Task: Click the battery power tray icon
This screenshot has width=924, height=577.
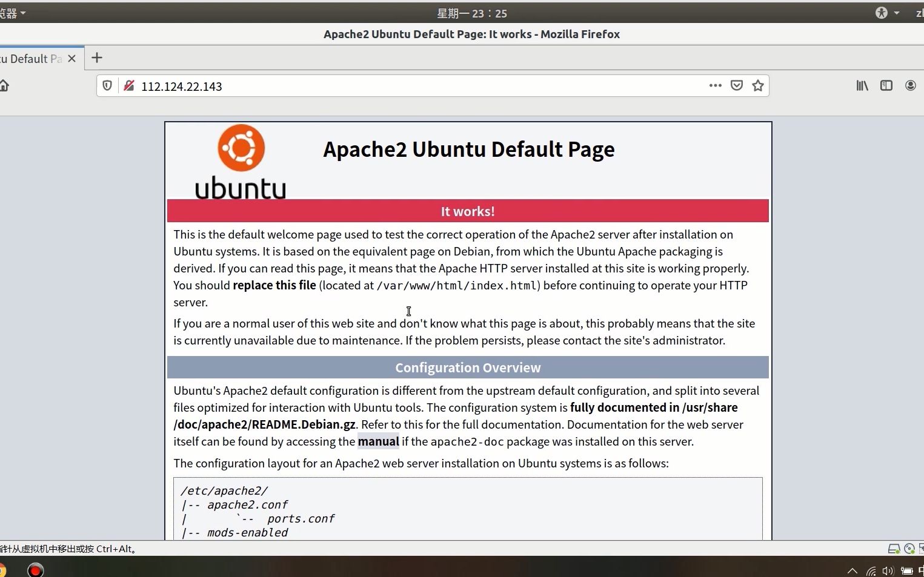Action: coord(906,570)
